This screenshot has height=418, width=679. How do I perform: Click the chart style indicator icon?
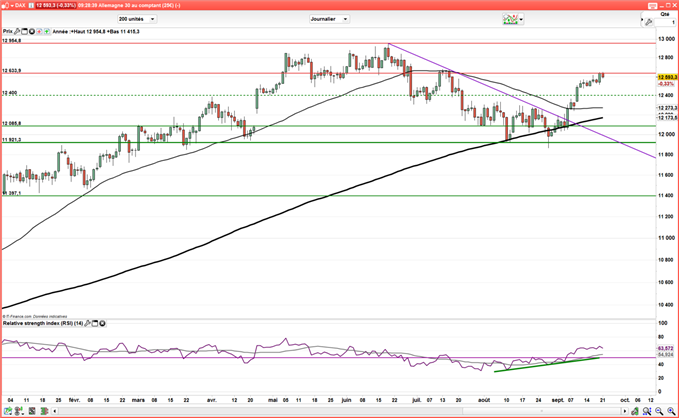tap(511, 19)
